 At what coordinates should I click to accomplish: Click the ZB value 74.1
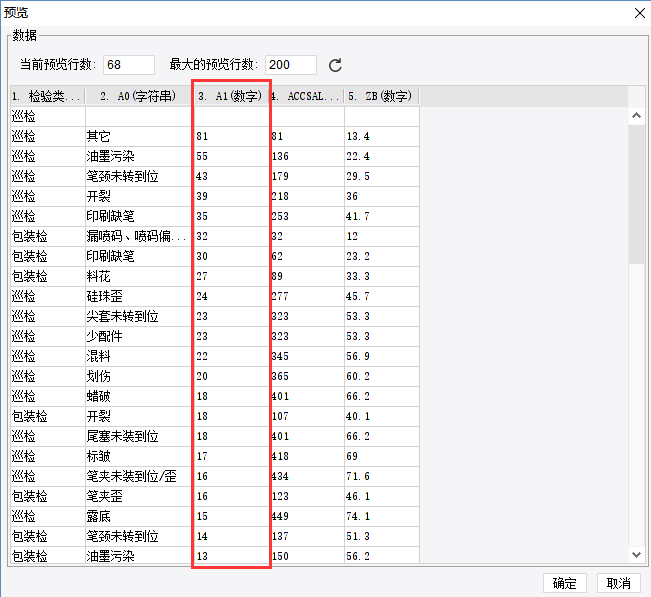pyautogui.click(x=382, y=516)
